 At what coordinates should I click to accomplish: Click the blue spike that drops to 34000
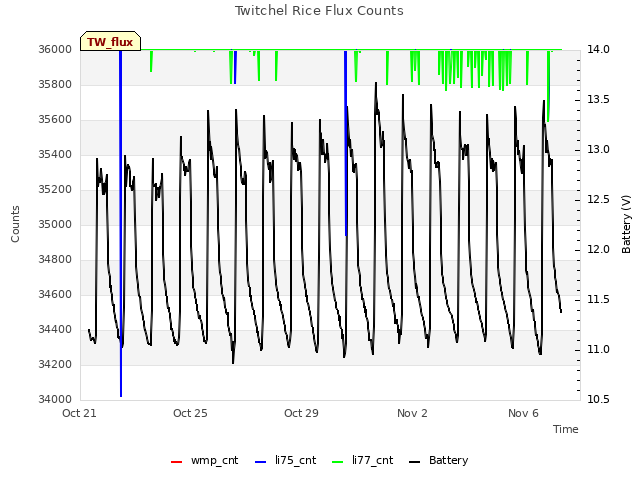(121, 223)
